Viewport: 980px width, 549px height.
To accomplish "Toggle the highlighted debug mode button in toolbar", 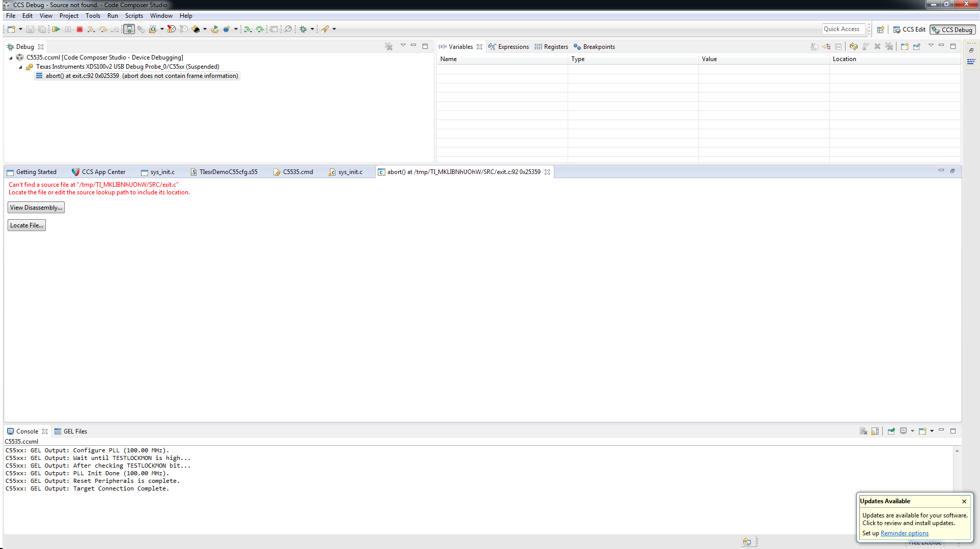I will 129,30.
